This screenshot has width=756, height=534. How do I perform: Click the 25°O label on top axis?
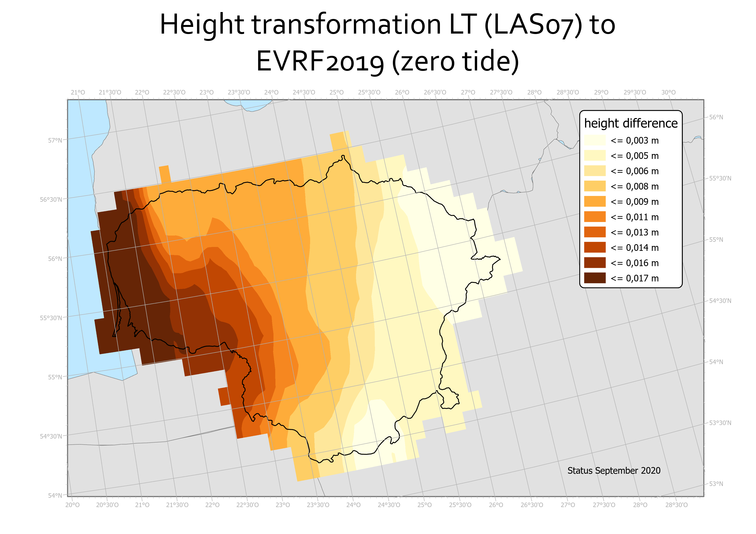[336, 92]
